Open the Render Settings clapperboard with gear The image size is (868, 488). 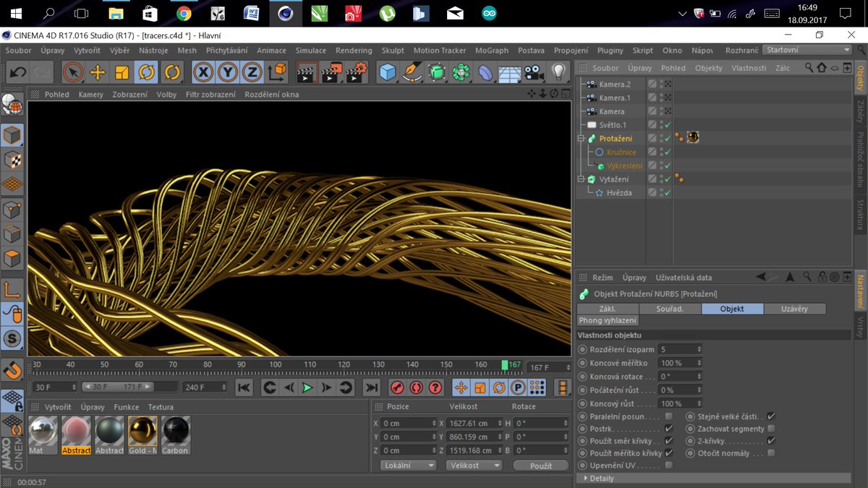coord(356,72)
